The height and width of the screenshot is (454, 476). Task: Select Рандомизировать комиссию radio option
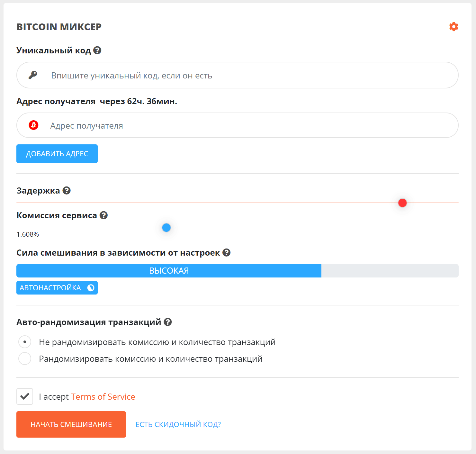point(25,359)
